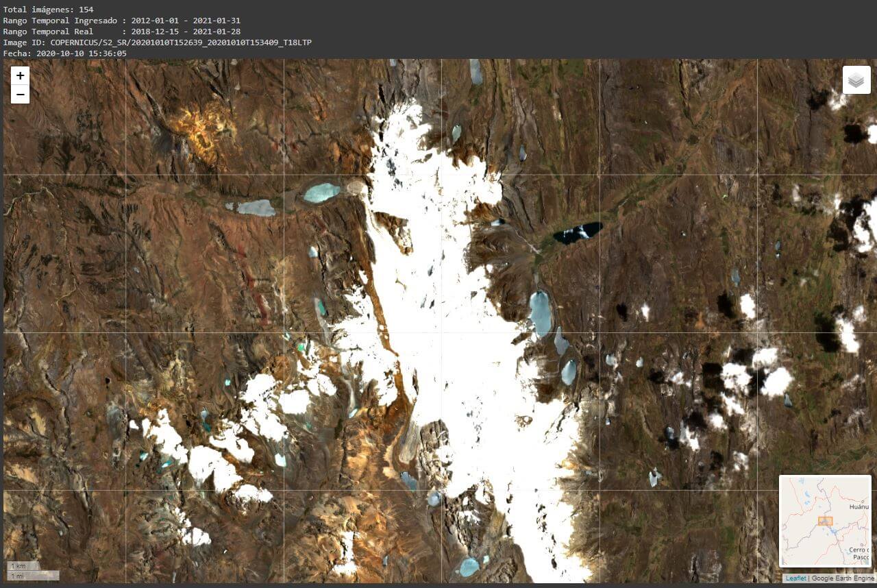Screen dimensions: 877x588
Task: Open the layers control icon
Action: coord(856,80)
